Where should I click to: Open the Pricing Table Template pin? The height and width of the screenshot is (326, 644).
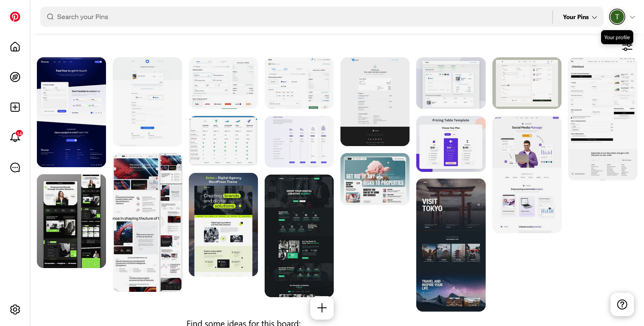pyautogui.click(x=451, y=144)
